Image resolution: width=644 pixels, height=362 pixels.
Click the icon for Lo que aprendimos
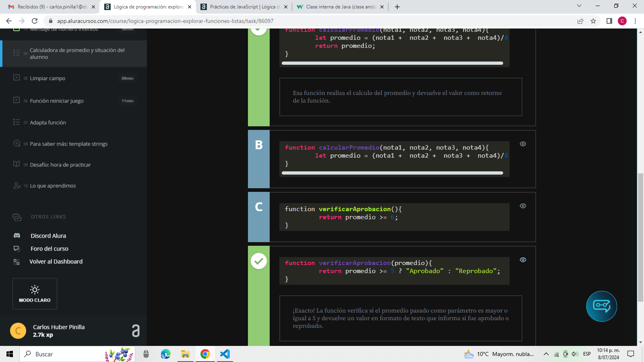click(17, 185)
